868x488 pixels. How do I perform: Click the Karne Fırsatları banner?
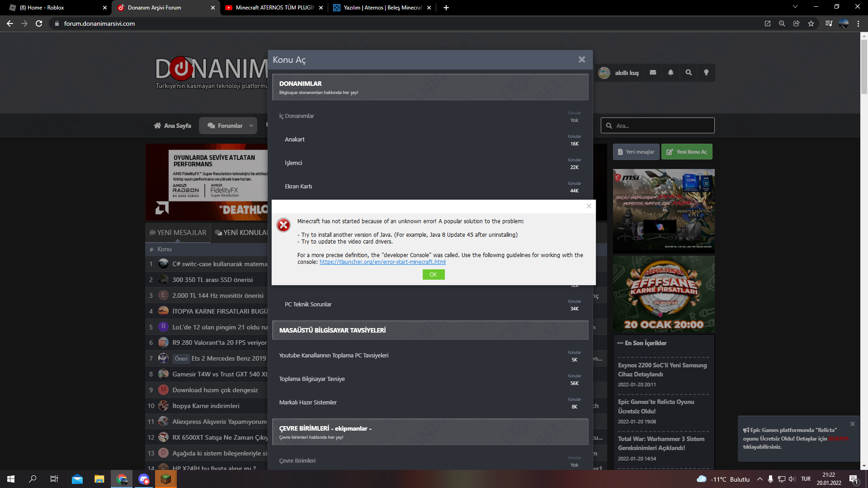pos(664,294)
